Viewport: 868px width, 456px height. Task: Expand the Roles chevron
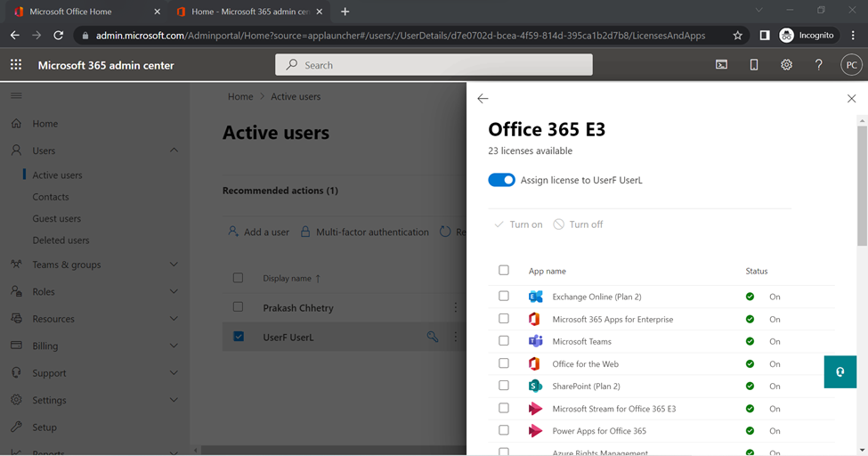174,291
